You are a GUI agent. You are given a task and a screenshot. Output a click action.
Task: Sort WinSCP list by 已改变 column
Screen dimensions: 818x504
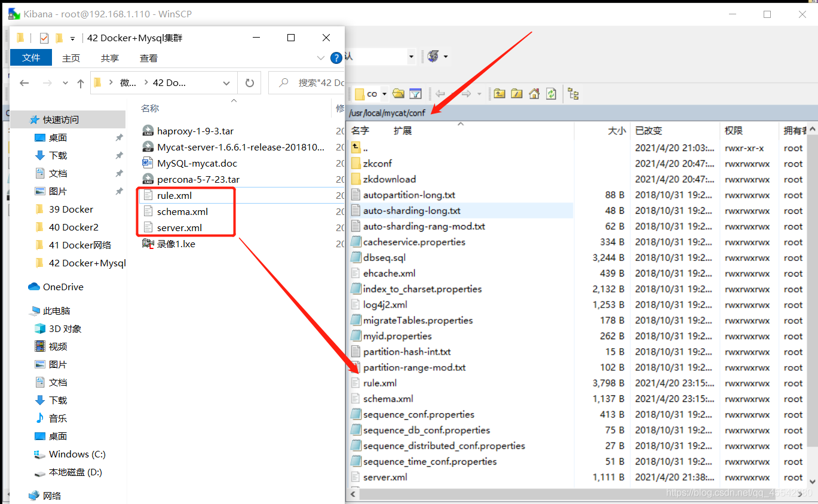click(649, 131)
